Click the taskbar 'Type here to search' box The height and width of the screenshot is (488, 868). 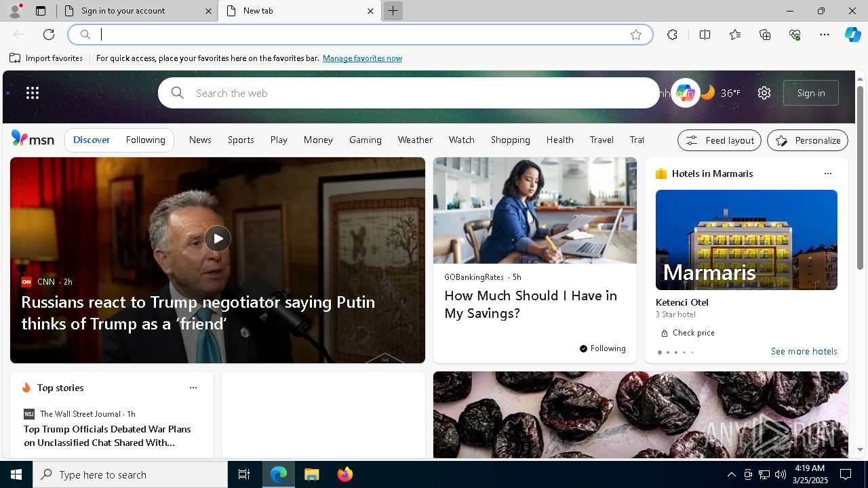pyautogui.click(x=130, y=474)
